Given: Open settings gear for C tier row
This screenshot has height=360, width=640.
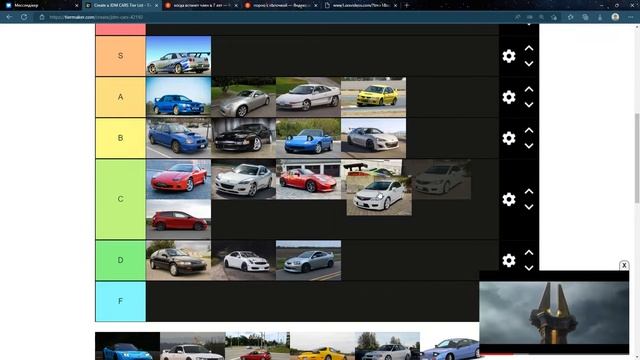Looking at the screenshot, I should click(509, 199).
